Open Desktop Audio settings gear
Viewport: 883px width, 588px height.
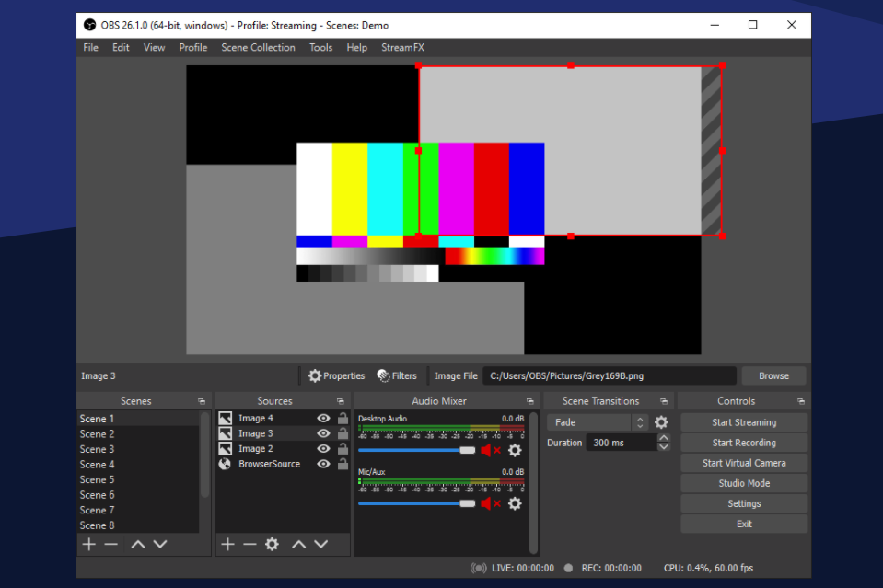click(515, 450)
